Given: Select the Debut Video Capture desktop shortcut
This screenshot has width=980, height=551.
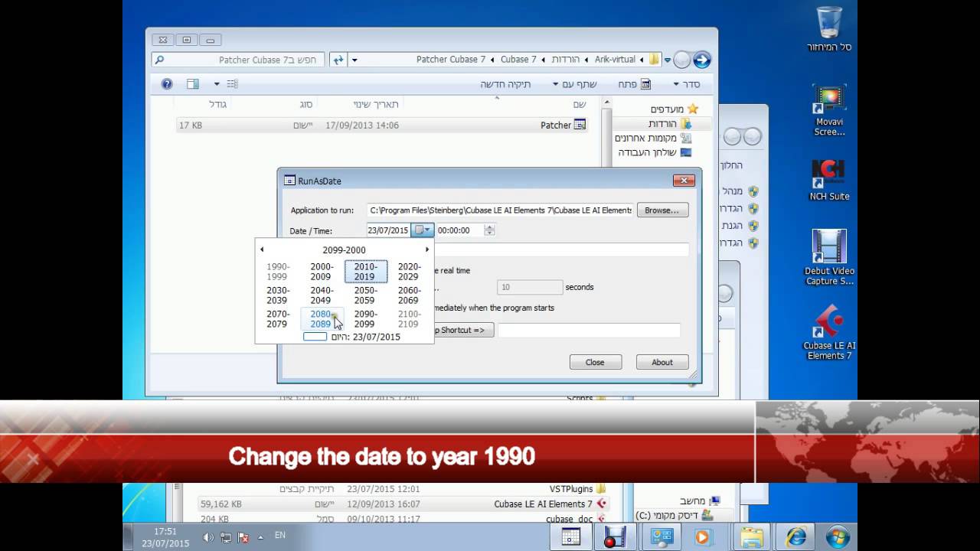Looking at the screenshot, I should click(x=829, y=257).
